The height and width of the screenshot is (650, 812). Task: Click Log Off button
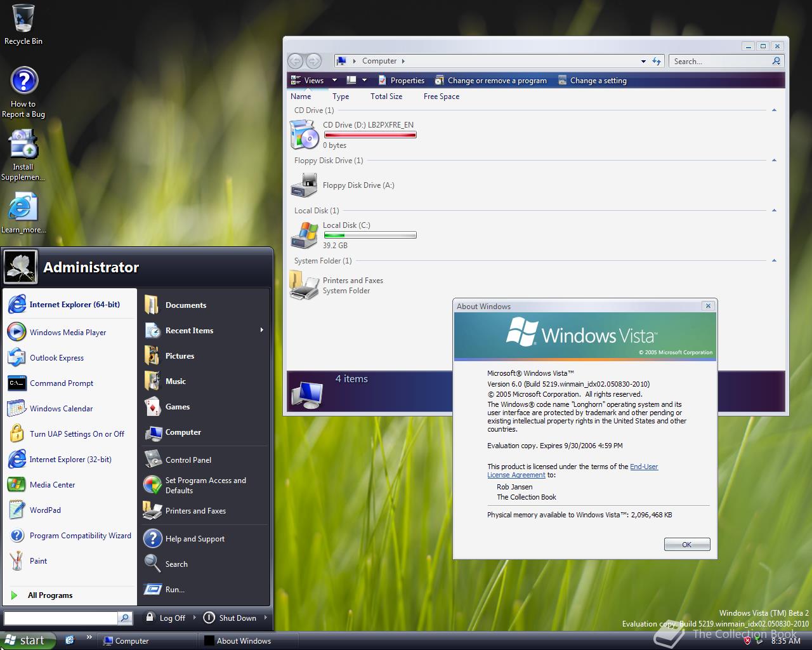pos(166,618)
